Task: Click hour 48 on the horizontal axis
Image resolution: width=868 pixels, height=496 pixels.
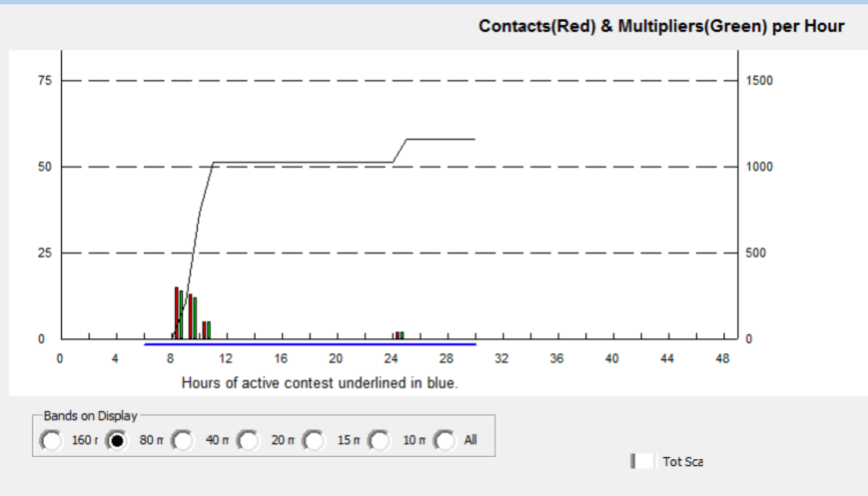Action: click(x=723, y=358)
